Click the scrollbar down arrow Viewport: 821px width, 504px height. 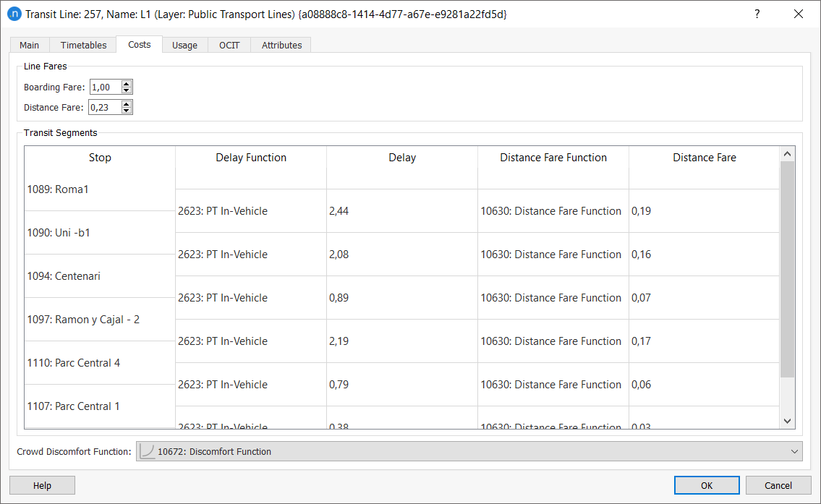787,420
